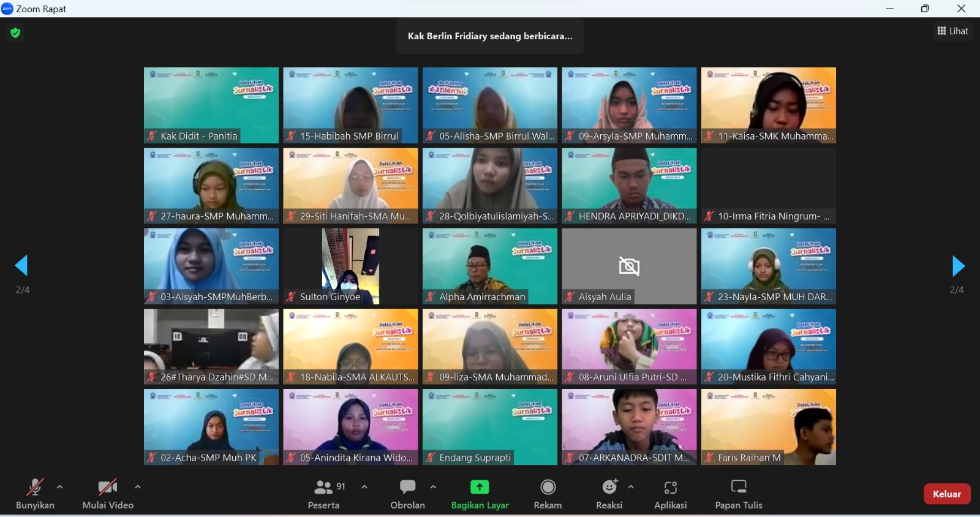Expand the arrow beside Obrolan

click(433, 487)
